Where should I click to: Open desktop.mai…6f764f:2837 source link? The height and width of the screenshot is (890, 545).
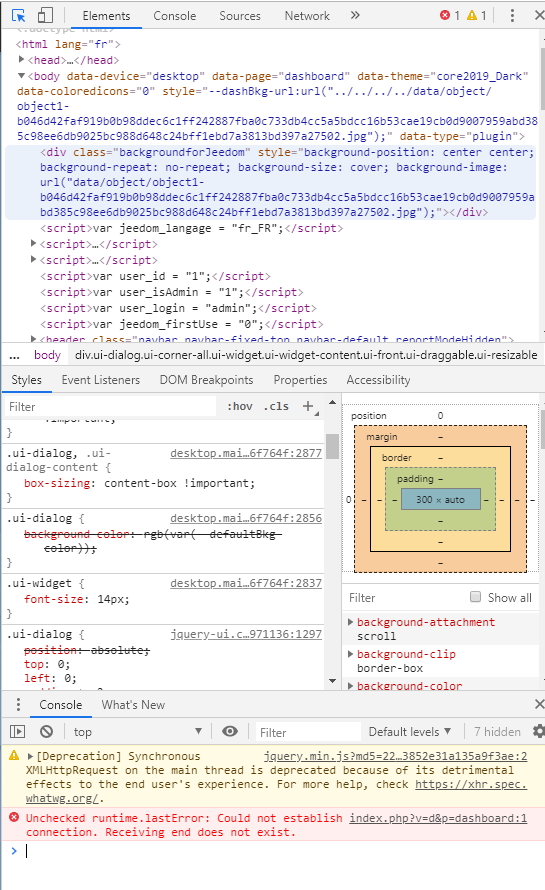coord(246,583)
